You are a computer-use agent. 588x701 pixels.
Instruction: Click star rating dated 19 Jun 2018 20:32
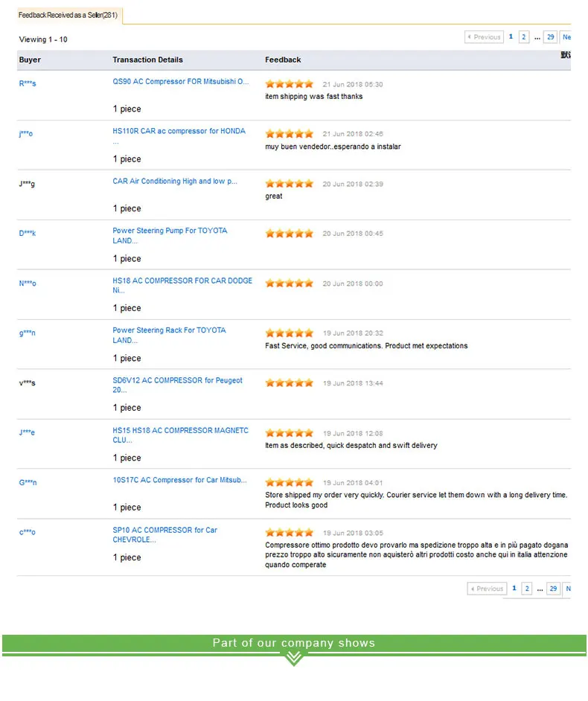(290, 333)
